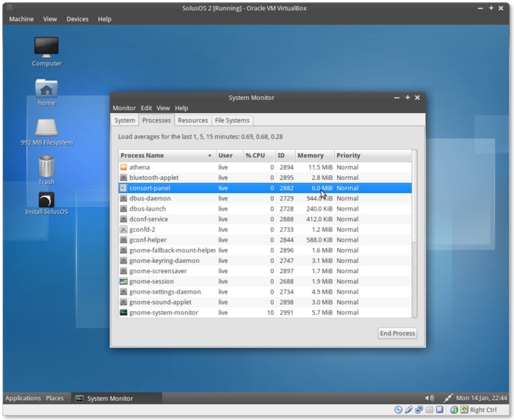Click process ID 2991
This screenshot has width=514, height=420.
[286, 313]
